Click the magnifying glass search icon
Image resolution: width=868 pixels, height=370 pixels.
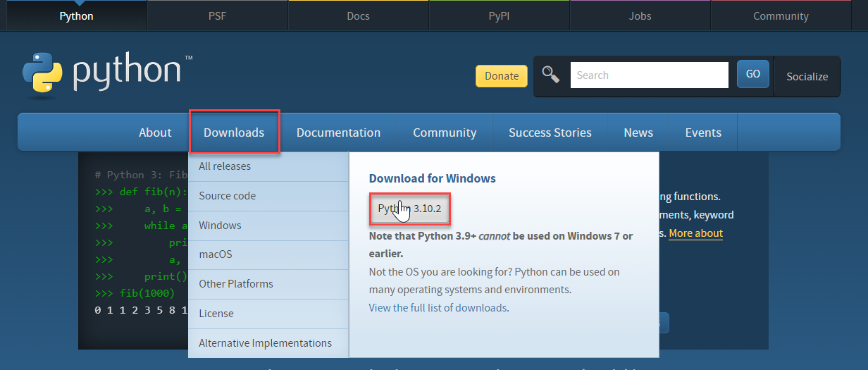pos(550,75)
